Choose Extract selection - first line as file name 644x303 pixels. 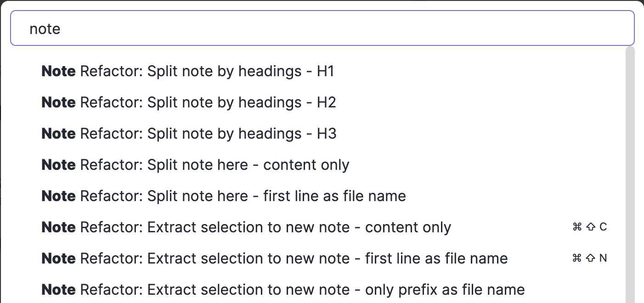point(274,258)
